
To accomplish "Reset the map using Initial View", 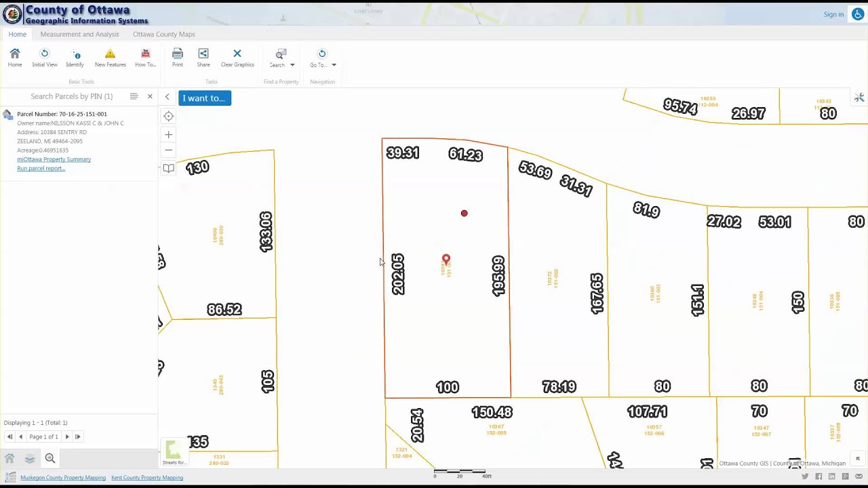I will 45,58.
